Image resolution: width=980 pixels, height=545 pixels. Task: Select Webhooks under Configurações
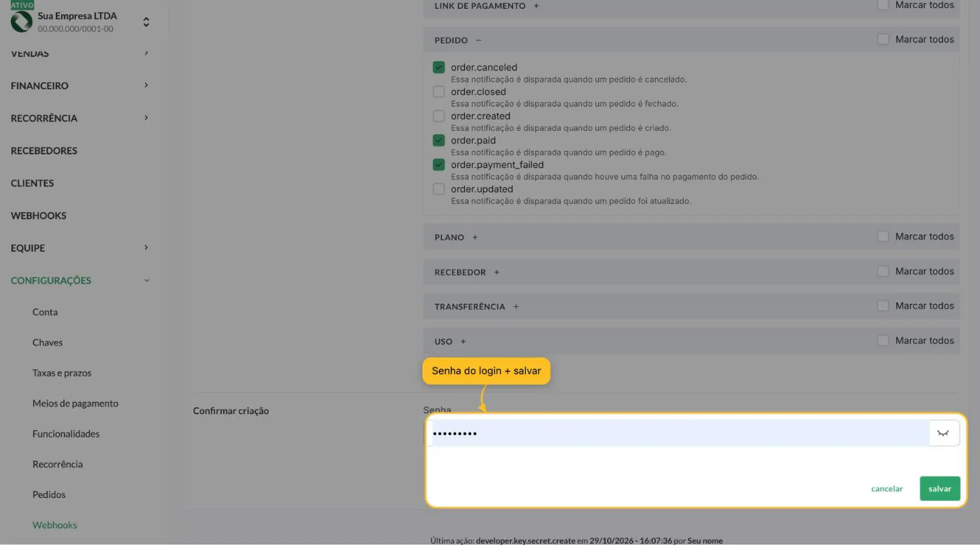[54, 525]
